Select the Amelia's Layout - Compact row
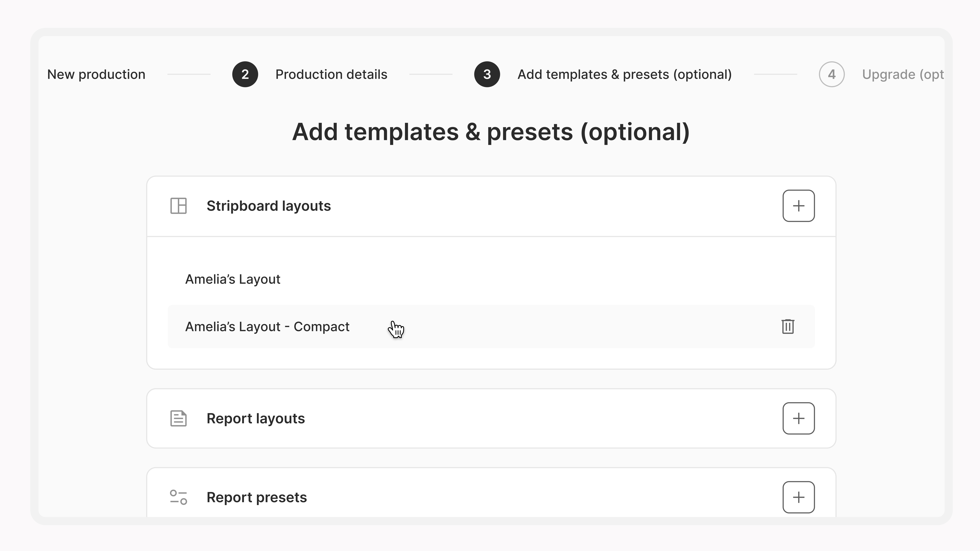The image size is (980, 551). tap(491, 326)
